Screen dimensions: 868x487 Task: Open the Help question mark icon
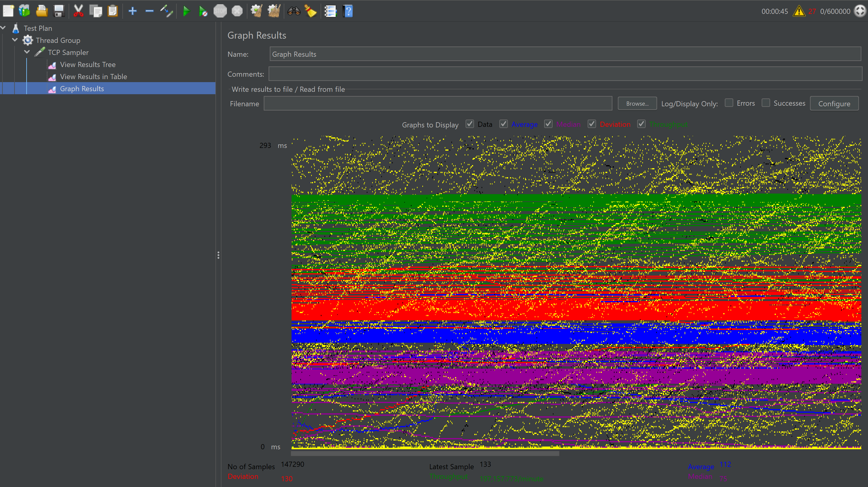(348, 11)
